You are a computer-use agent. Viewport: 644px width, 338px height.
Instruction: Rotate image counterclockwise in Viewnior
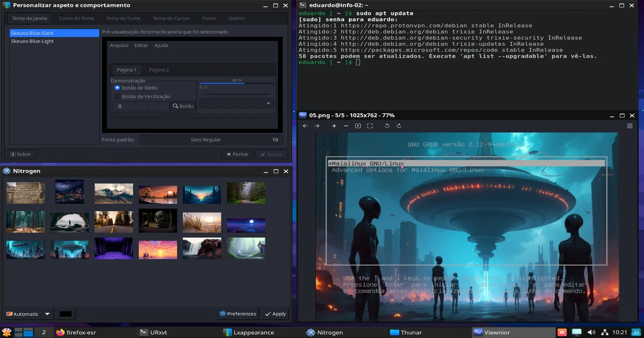pos(387,126)
